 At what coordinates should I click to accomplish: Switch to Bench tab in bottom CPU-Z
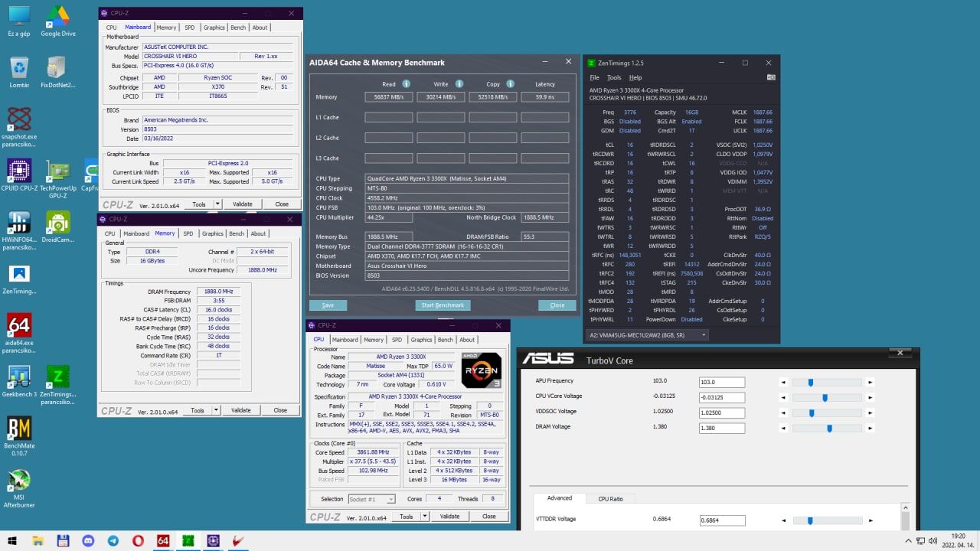click(x=445, y=340)
